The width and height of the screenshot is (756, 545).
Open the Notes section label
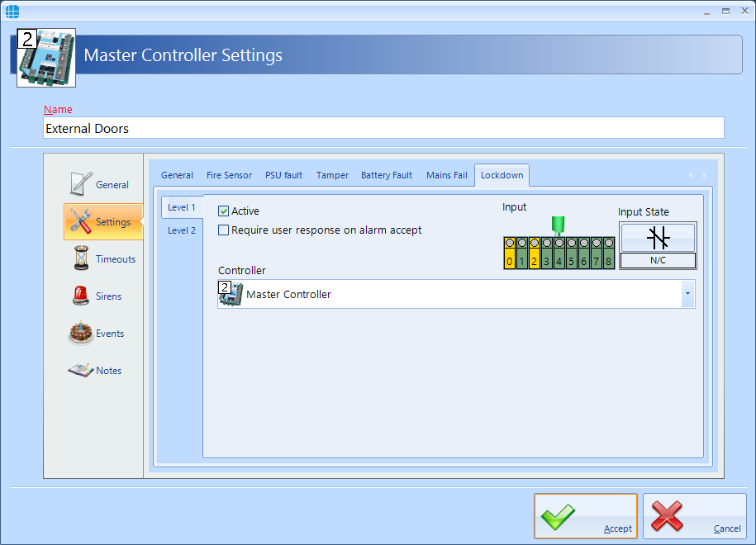pyautogui.click(x=108, y=371)
